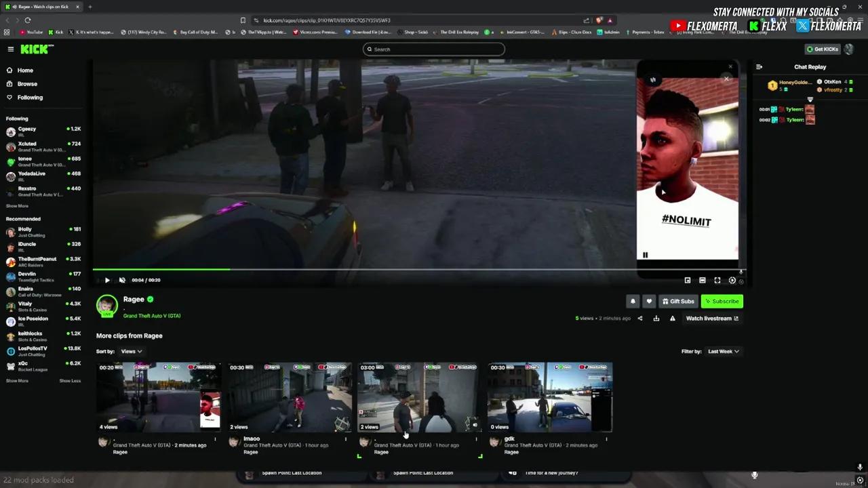Image resolution: width=868 pixels, height=488 pixels.
Task: Change the Last Week filter dropdown
Action: click(723, 351)
